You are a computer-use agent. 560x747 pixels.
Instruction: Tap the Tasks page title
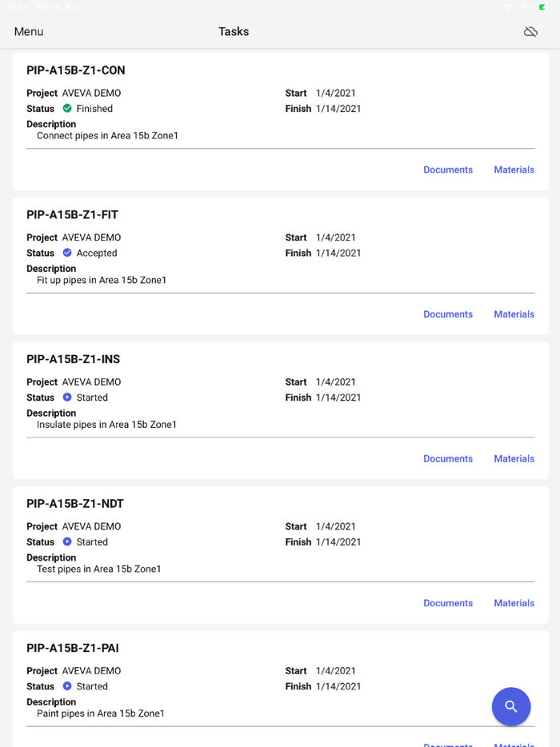234,32
